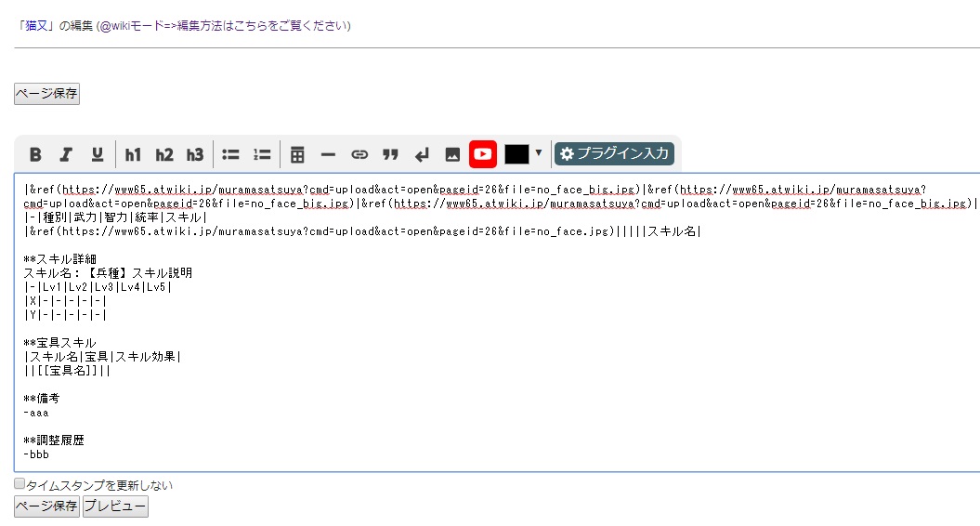
Task: Open 猫又 page link in title
Action: pos(36,26)
